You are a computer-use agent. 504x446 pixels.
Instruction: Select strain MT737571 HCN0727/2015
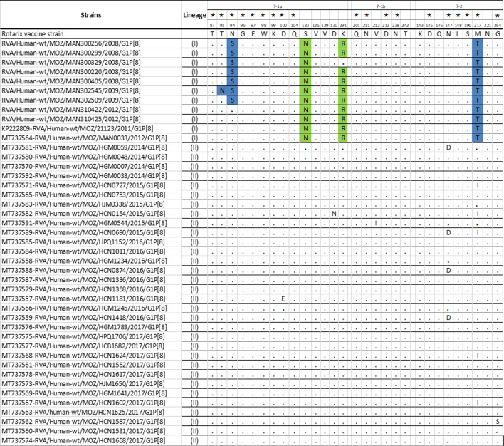click(83, 185)
